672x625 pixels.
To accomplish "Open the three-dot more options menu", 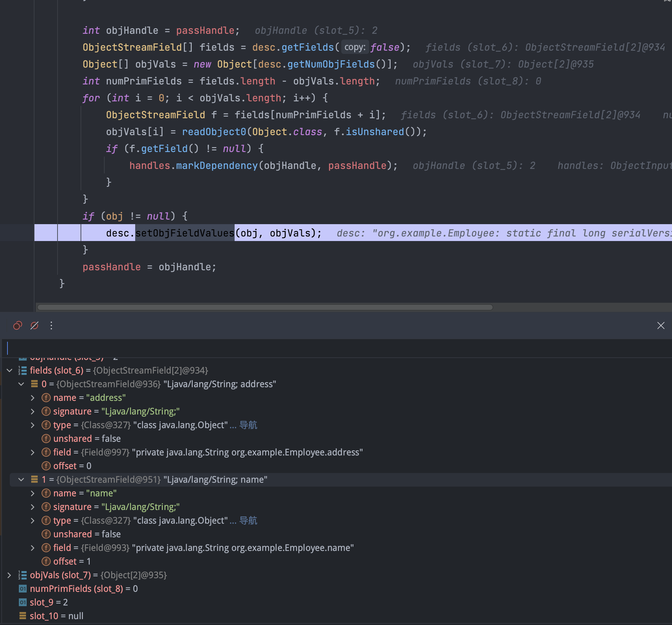I will tap(51, 325).
